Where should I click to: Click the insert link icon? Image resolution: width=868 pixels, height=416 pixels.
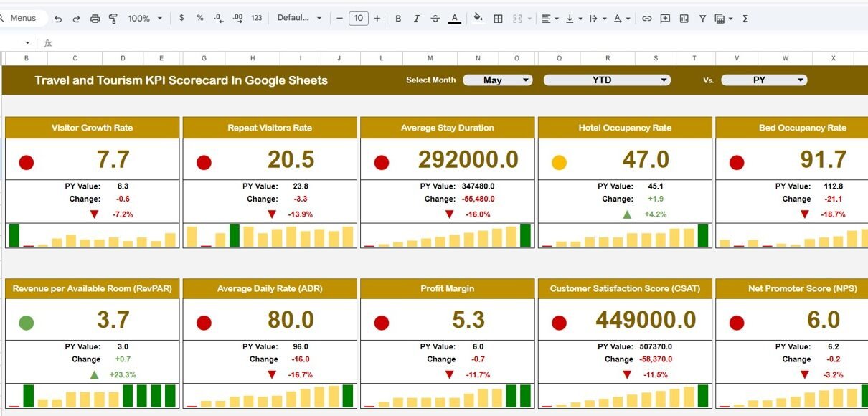tap(646, 19)
